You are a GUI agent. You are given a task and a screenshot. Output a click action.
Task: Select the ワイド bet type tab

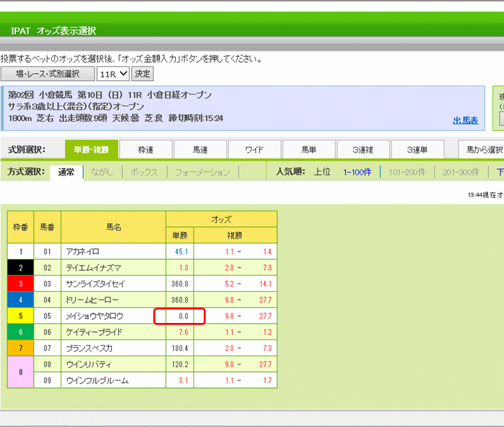(x=254, y=150)
